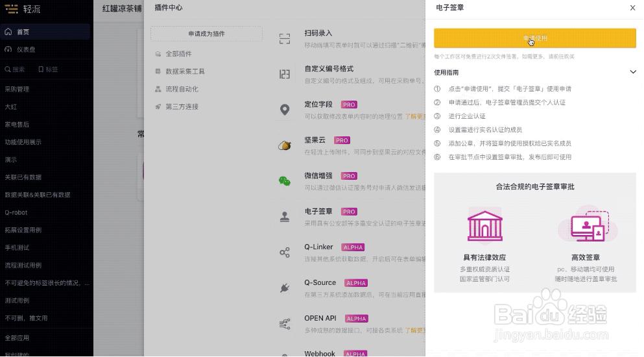Image resolution: width=644 pixels, height=357 pixels.
Task: Select 全部插件 category
Action: (178, 54)
